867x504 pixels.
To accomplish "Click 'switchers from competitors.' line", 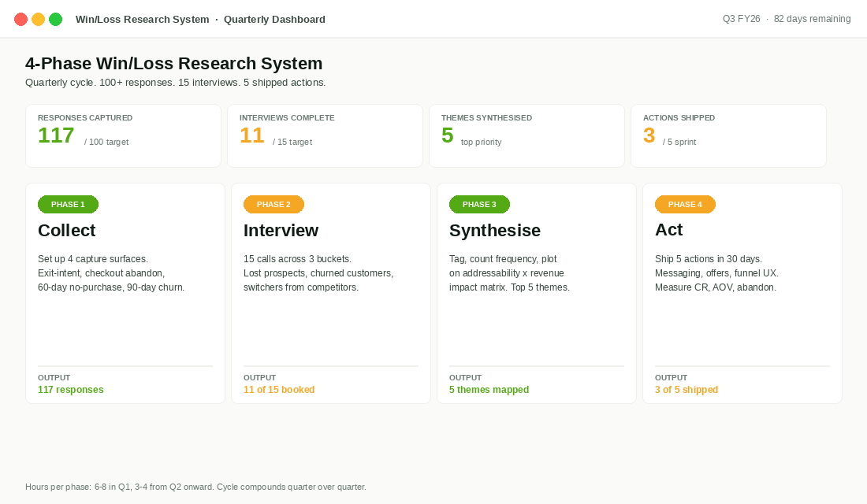I will tap(301, 287).
